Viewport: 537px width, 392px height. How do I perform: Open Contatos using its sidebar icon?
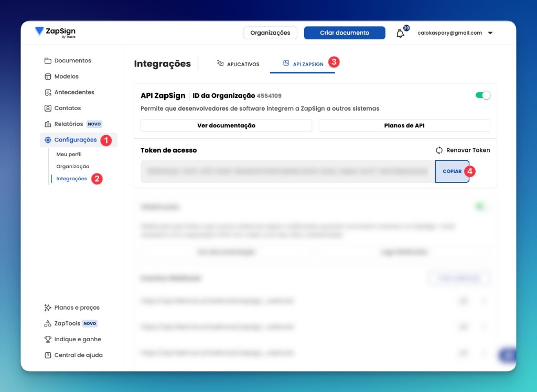click(x=47, y=108)
